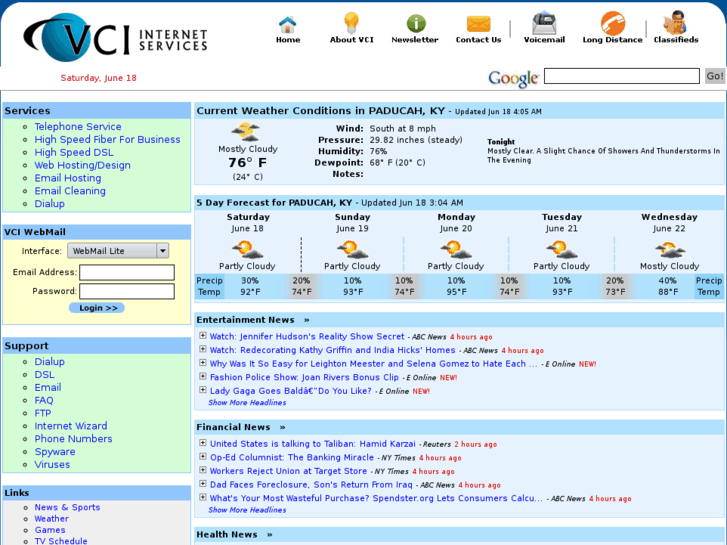Open the Viruses support link

pos(52,464)
